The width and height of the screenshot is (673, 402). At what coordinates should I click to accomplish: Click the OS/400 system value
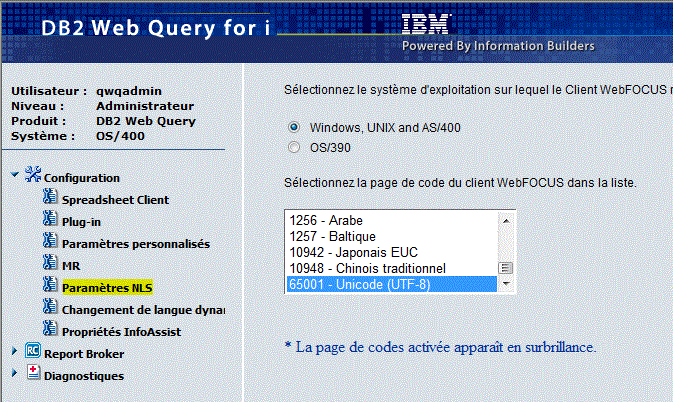click(x=120, y=136)
